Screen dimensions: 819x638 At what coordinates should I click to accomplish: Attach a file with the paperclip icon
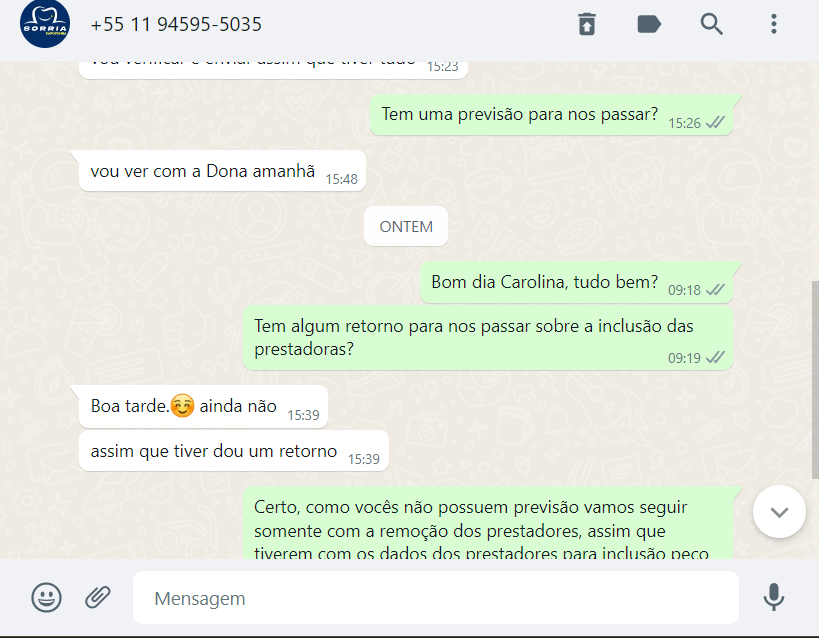click(98, 597)
